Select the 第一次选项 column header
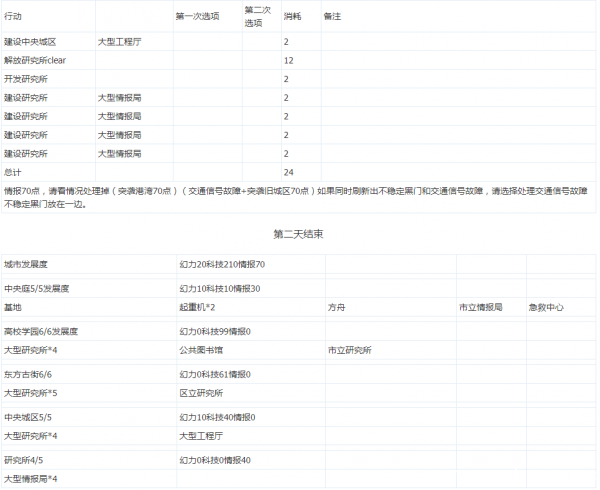The width and height of the screenshot is (600, 490). 197,17
